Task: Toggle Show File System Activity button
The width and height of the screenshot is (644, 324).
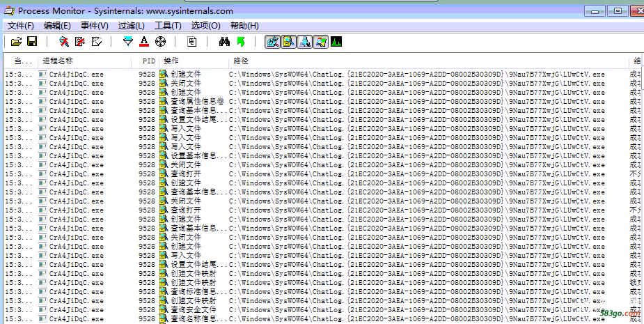Action: point(288,42)
